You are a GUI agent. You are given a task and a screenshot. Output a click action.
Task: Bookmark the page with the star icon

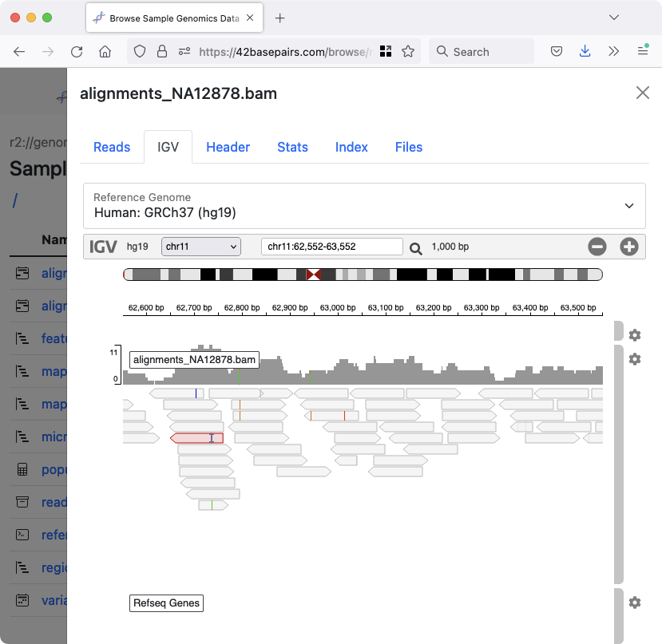(x=408, y=50)
